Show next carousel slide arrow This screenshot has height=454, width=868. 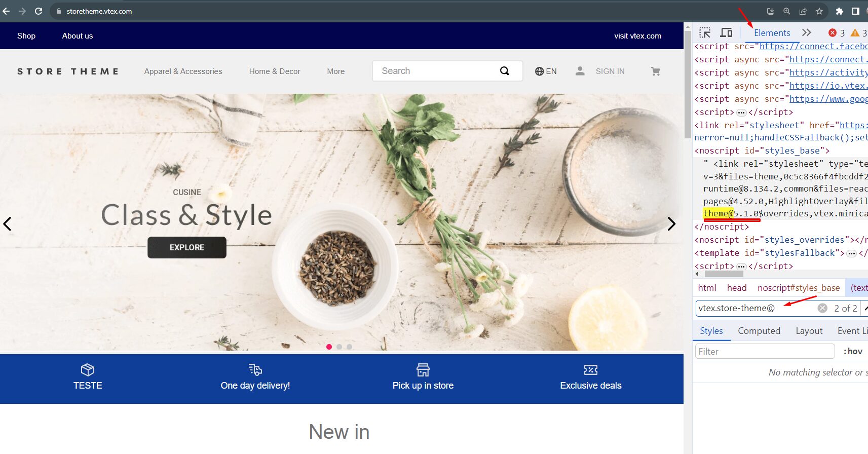point(671,223)
